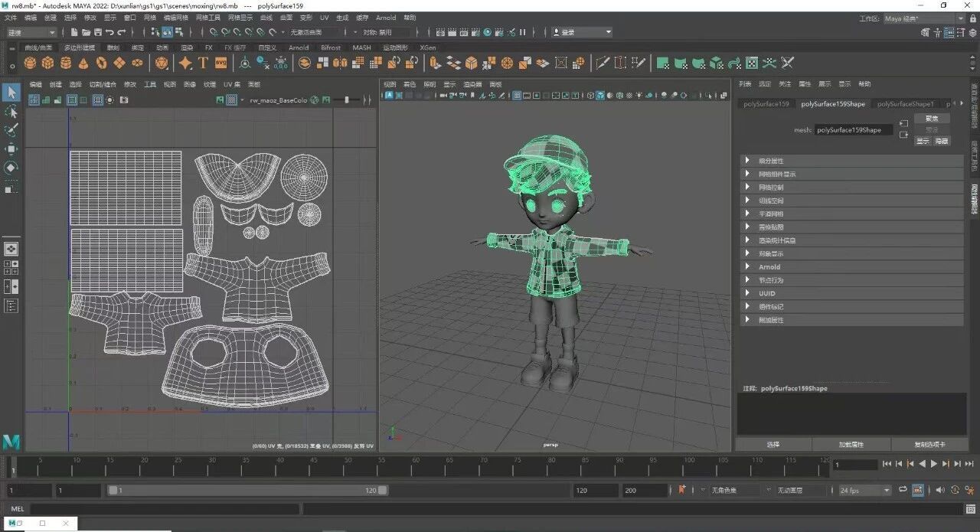Click the save scene icon
The width and height of the screenshot is (980, 532).
(x=97, y=32)
